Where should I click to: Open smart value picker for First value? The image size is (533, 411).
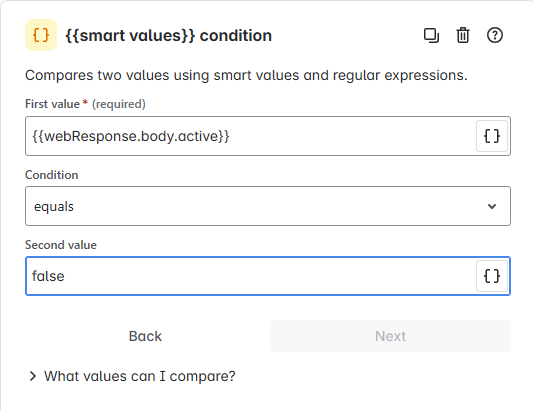[x=492, y=136]
